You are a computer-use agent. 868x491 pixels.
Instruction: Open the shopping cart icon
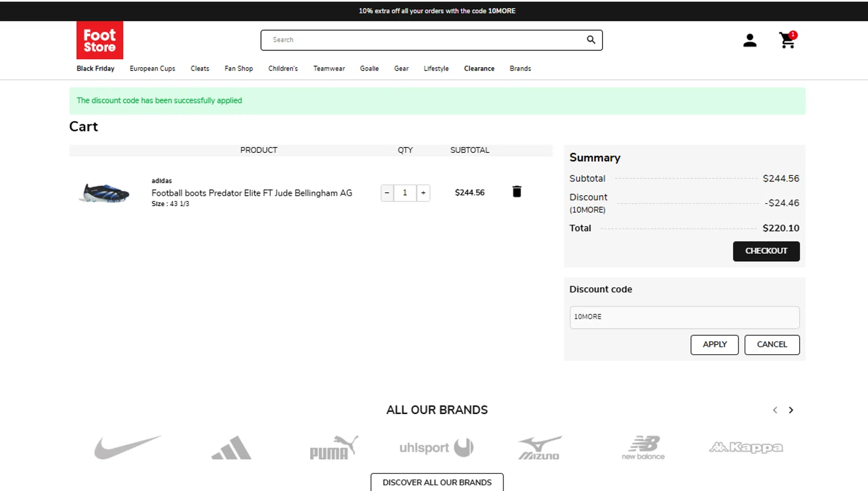[x=788, y=40]
